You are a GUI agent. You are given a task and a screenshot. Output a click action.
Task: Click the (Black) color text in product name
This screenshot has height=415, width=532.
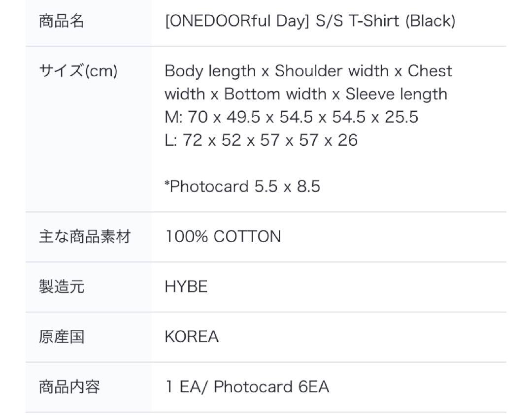430,21
